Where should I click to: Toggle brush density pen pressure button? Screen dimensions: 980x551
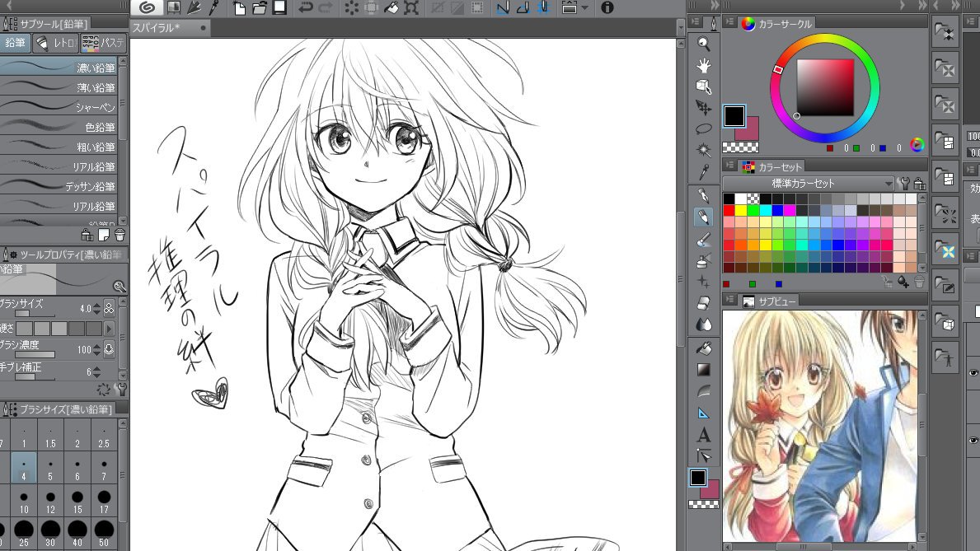point(109,349)
